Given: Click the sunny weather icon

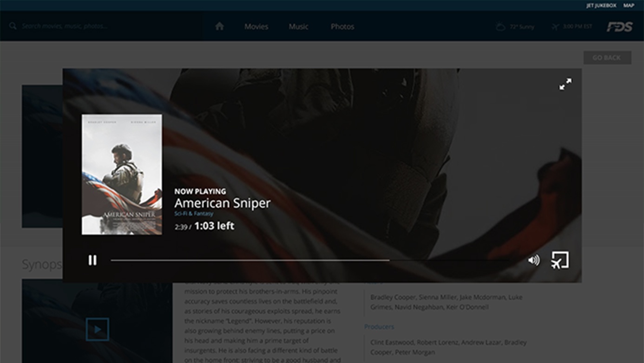Looking at the screenshot, I should [x=500, y=26].
